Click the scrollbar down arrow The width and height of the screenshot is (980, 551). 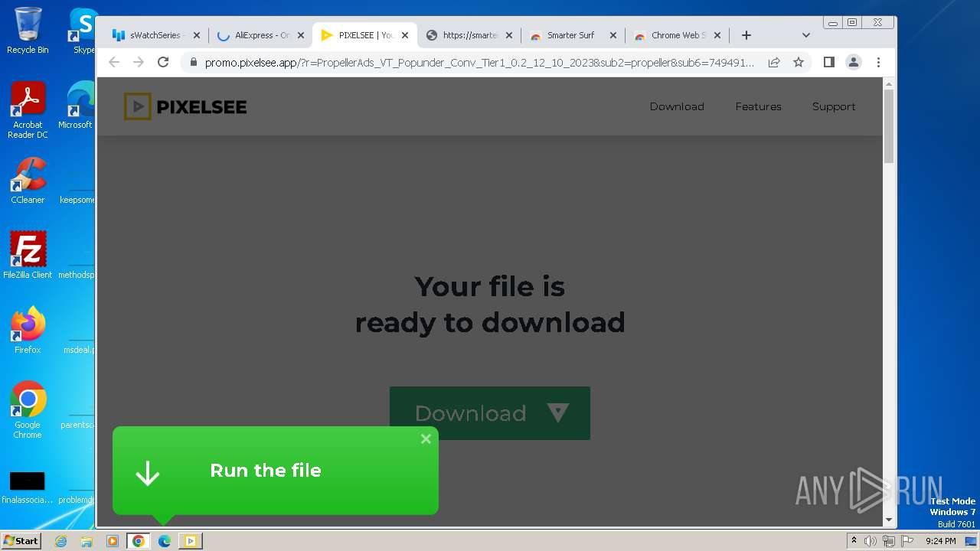pos(889,520)
